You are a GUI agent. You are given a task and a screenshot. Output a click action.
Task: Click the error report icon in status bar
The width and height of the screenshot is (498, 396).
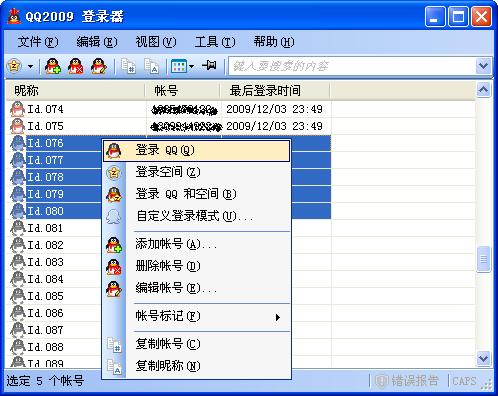[x=381, y=381]
